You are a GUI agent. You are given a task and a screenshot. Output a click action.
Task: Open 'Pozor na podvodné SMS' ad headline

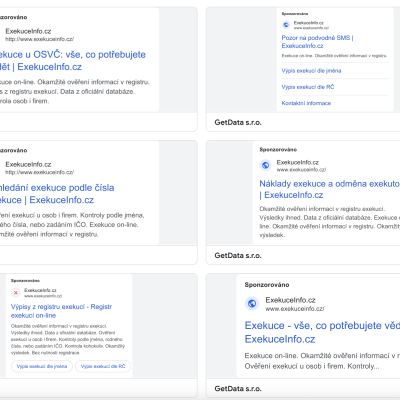[317, 42]
